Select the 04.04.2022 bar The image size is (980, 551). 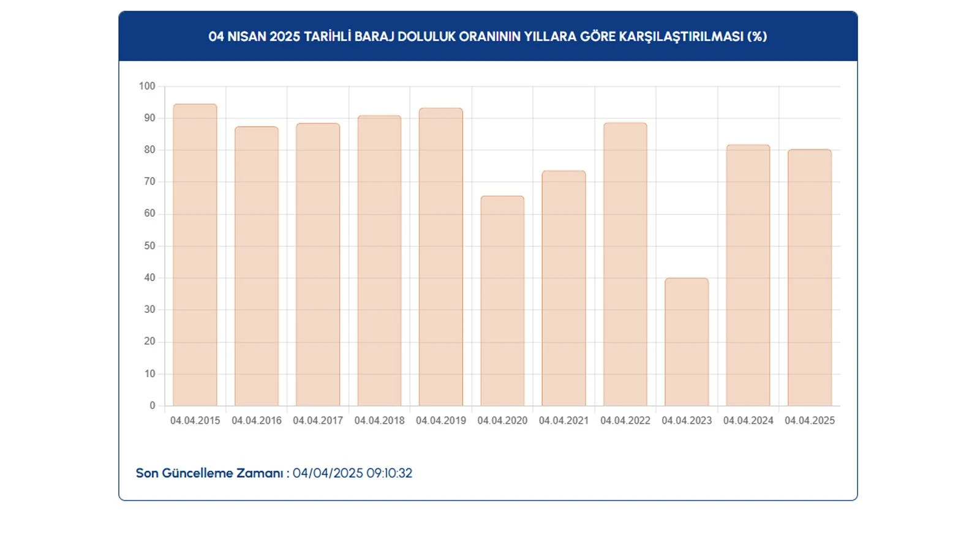coord(625,264)
